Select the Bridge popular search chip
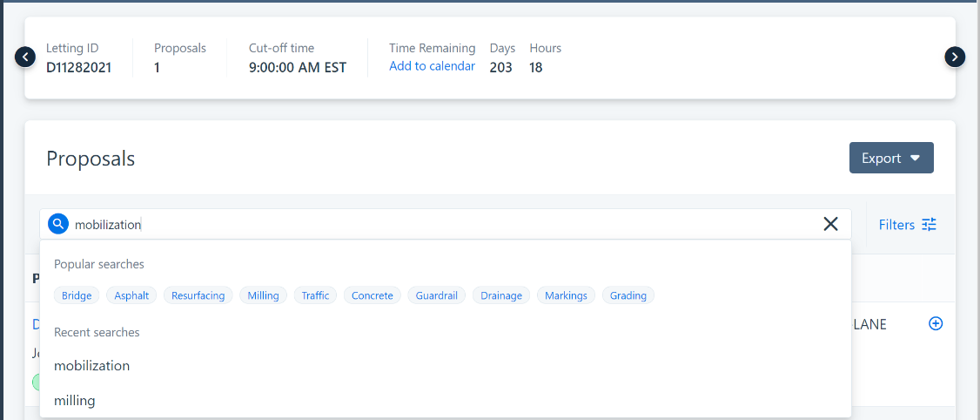This screenshot has width=980, height=420. pyautogui.click(x=77, y=295)
